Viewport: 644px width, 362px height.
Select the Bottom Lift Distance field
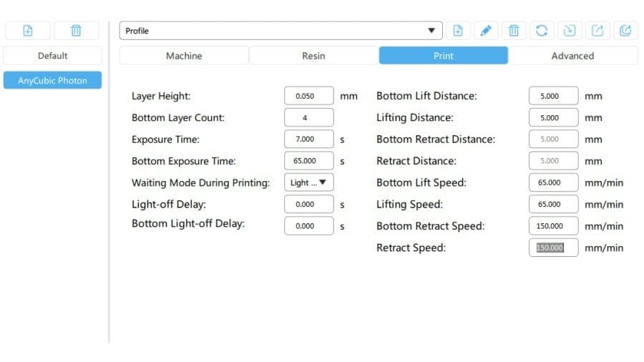coord(553,96)
